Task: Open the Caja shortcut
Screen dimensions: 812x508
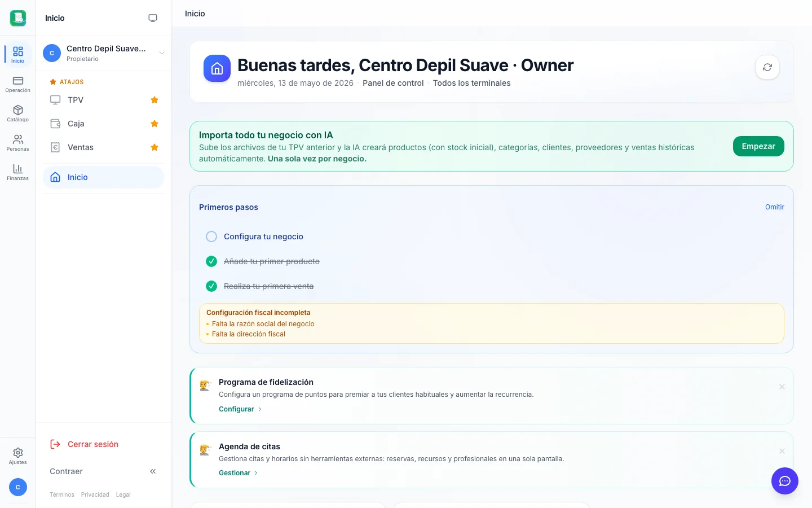Action: click(76, 124)
